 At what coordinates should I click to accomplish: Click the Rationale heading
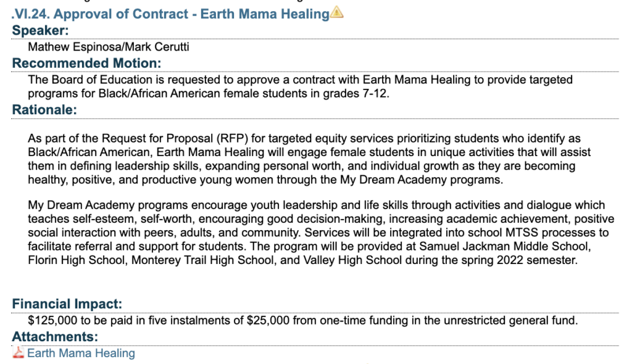44,110
